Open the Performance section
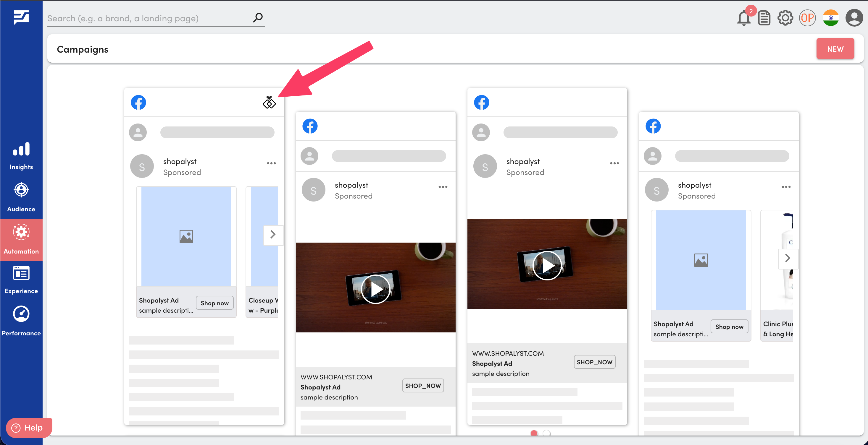 click(21, 321)
